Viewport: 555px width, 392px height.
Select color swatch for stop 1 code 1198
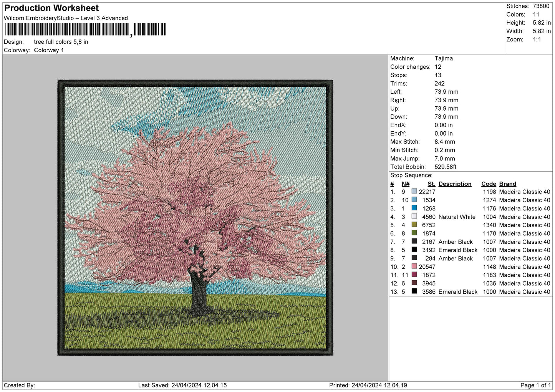[x=414, y=191]
